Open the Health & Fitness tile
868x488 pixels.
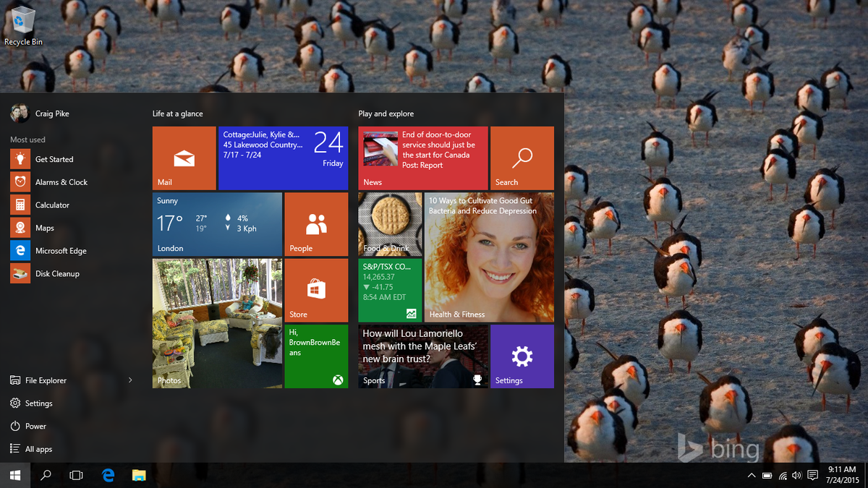pos(489,257)
